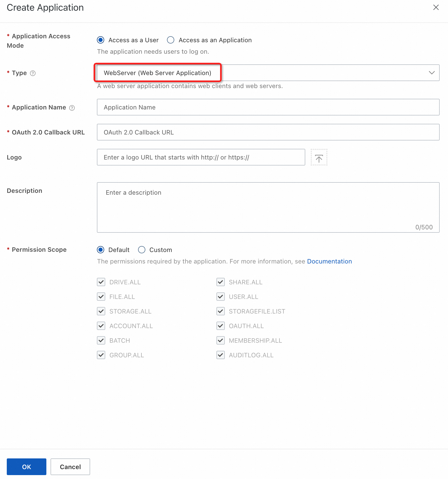Choose Custom permission scope
448x479 pixels.
(142, 250)
